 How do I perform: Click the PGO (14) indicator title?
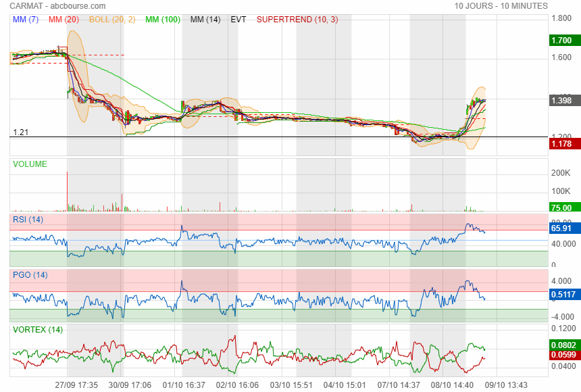coord(30,275)
